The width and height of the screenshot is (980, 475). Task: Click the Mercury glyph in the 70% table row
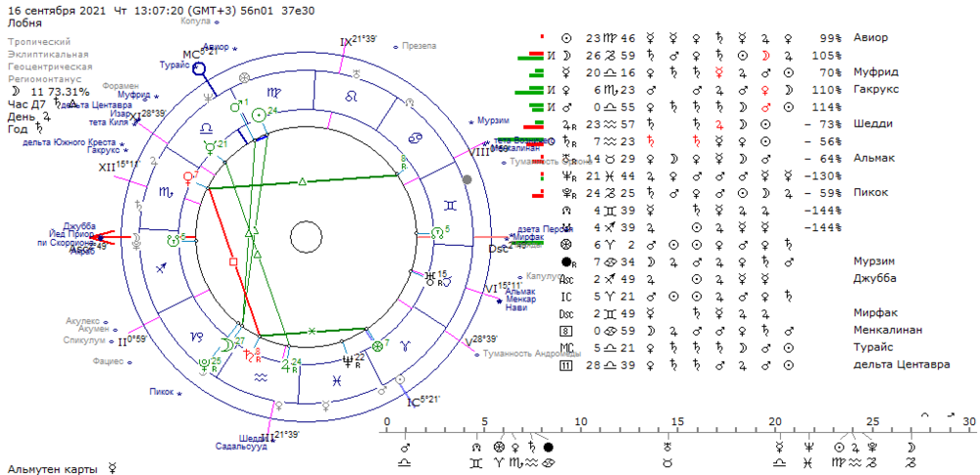click(566, 71)
